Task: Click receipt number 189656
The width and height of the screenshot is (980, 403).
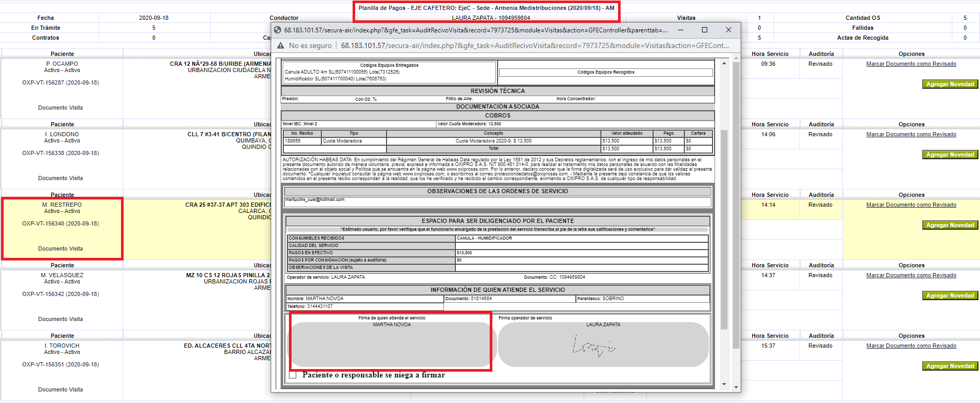Action: (x=293, y=141)
